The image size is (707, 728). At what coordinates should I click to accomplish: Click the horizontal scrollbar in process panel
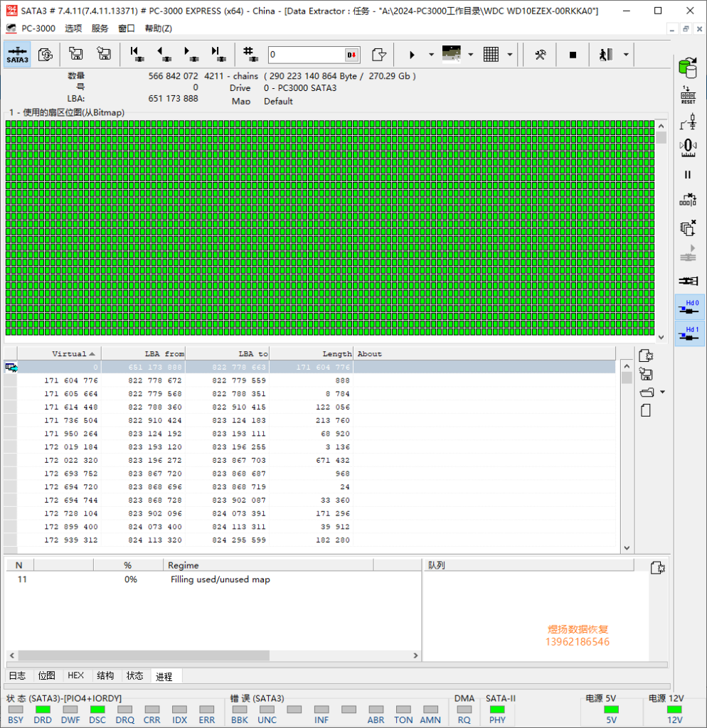[142, 655]
